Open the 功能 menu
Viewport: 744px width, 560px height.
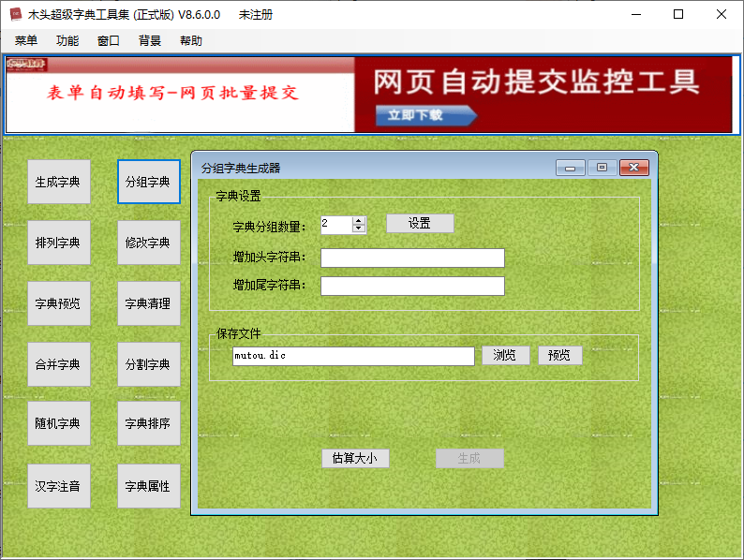67,40
